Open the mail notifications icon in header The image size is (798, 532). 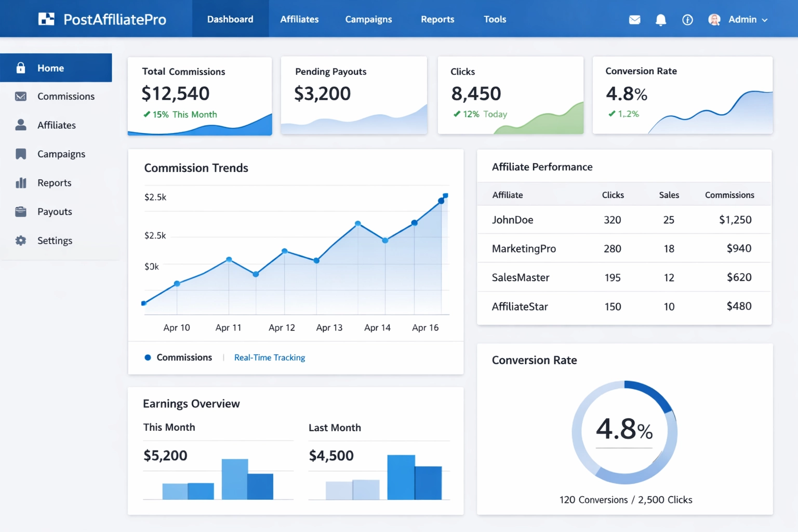coord(634,19)
